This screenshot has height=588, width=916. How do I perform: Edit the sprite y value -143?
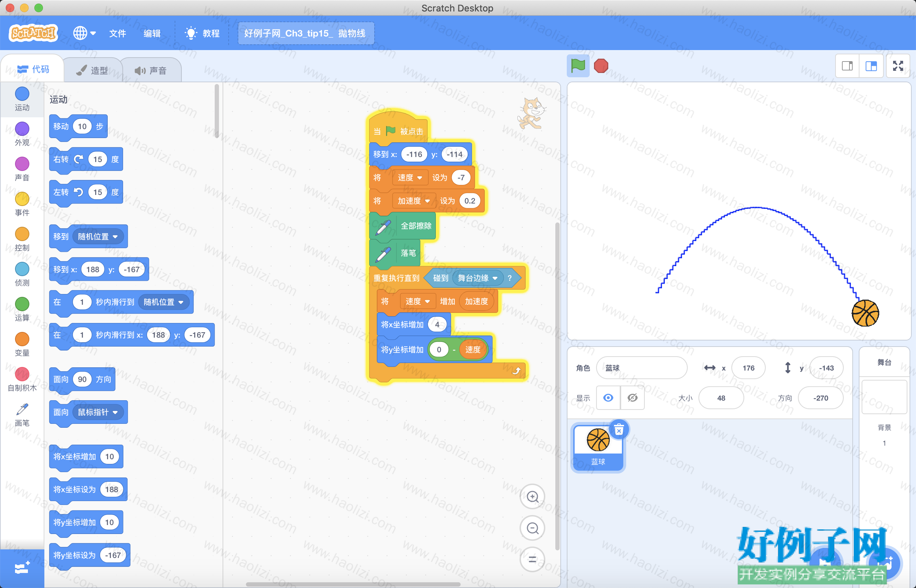pos(826,368)
